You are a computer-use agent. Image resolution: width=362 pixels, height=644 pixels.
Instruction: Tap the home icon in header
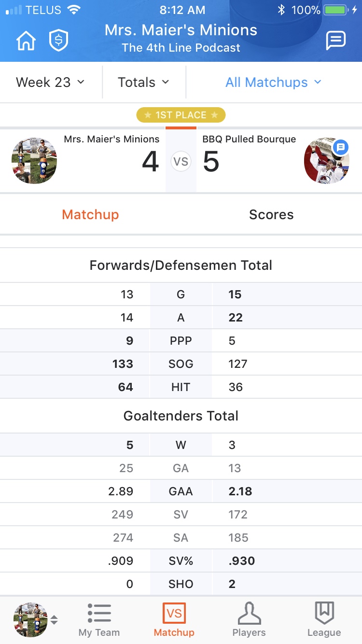click(x=26, y=41)
